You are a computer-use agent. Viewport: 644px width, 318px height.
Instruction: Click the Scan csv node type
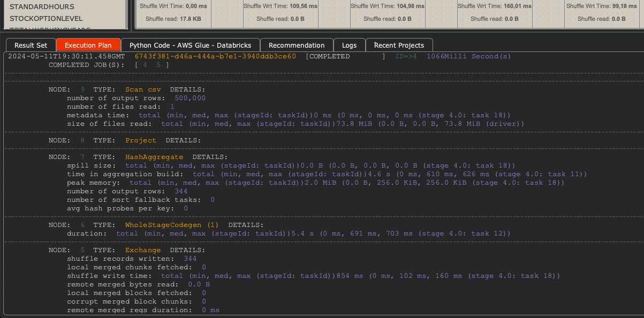point(143,89)
